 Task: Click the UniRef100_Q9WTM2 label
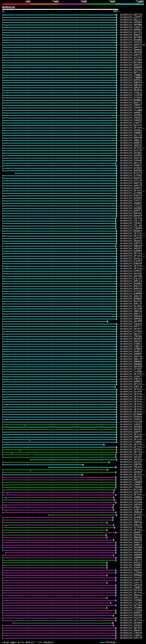(131, 432)
